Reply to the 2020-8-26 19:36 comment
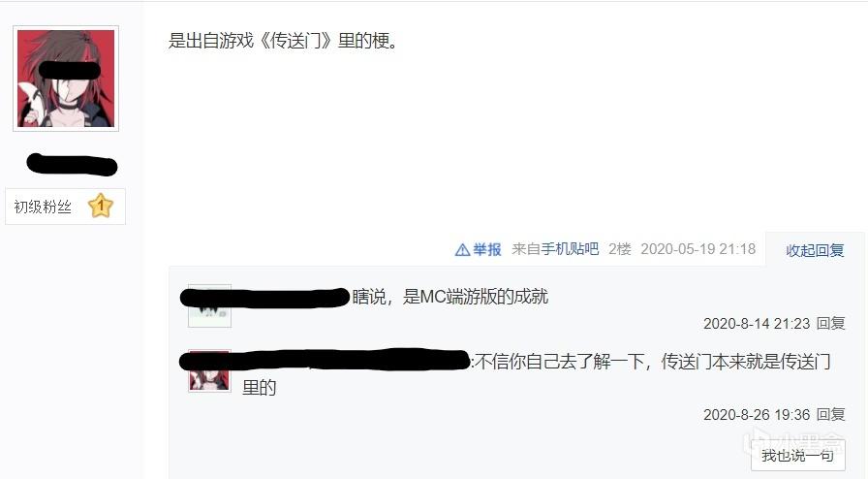The height and width of the screenshot is (479, 868). [x=830, y=414]
